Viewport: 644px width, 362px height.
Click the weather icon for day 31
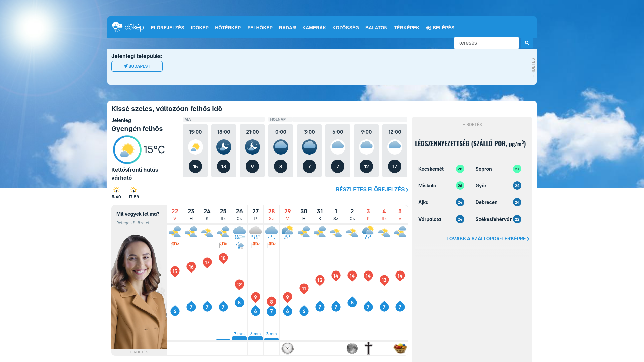[x=320, y=232]
